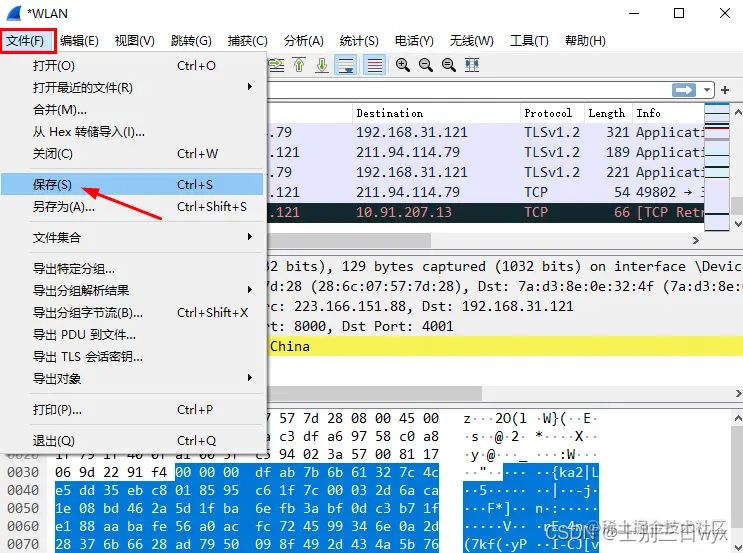Screen dimensions: 743x553
Task: Choose 导出特定分组... entry
Action: click(132, 269)
